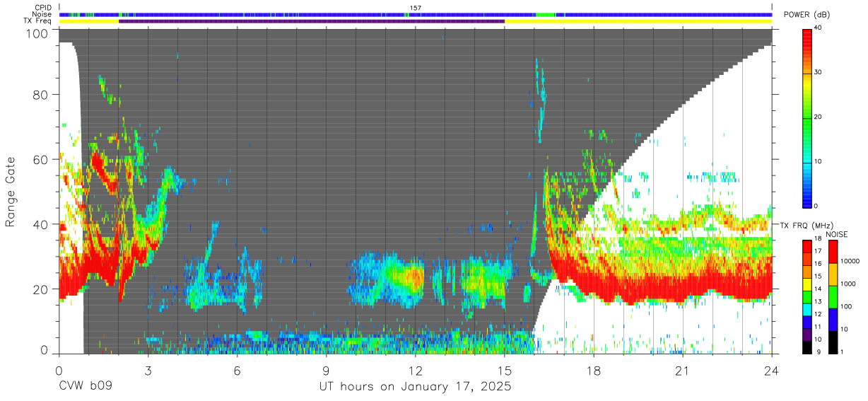This screenshot has height=401, width=868.
Task: Click the "24" tick on the UT hours axis
Action: tap(772, 370)
